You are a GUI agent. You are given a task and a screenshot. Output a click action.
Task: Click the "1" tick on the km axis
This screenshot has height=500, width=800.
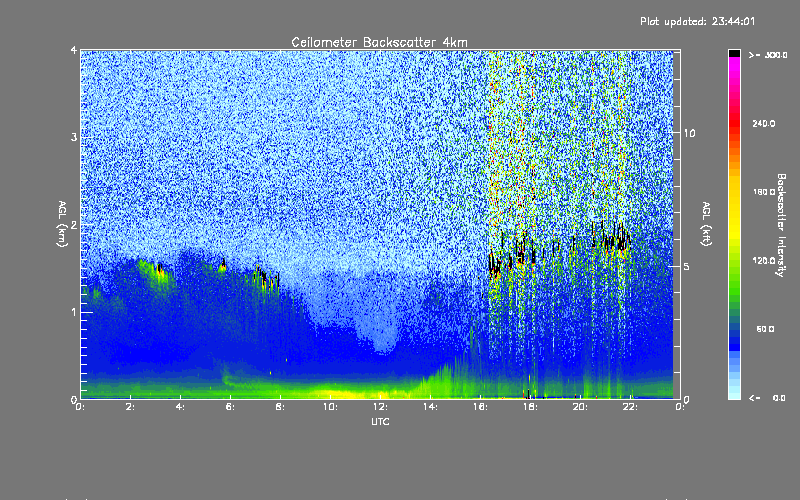click(x=74, y=312)
